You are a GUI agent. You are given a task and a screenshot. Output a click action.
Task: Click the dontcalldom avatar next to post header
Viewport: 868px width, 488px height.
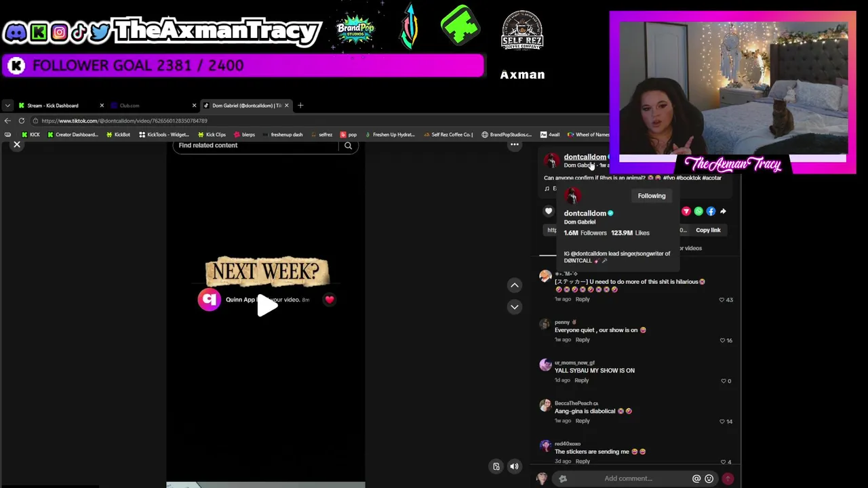pyautogui.click(x=551, y=161)
